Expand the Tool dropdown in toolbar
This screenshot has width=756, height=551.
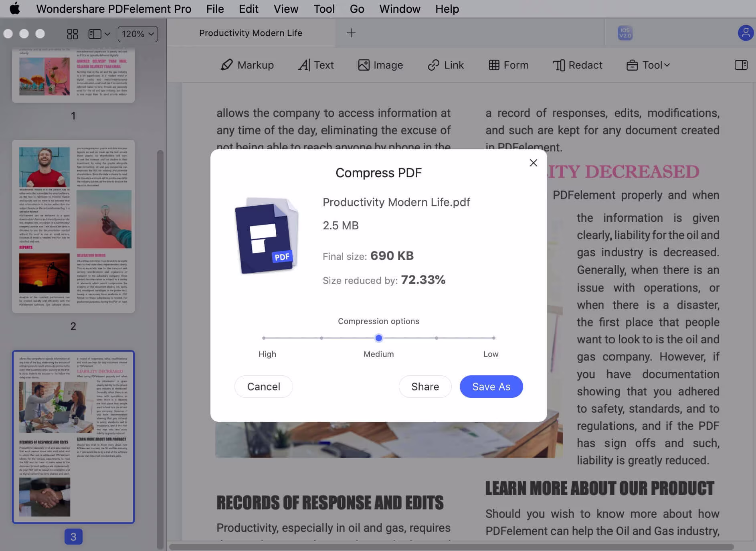[648, 65]
